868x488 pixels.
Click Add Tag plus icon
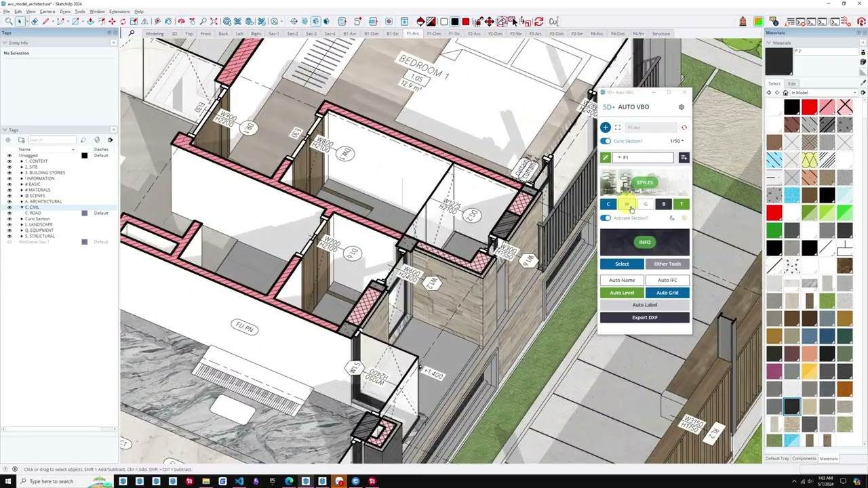pos(8,140)
